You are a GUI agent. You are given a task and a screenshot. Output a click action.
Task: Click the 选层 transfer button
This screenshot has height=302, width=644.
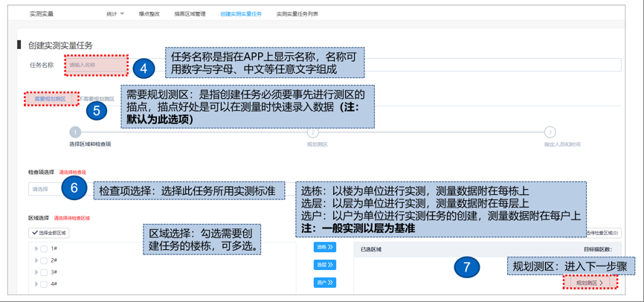click(325, 265)
